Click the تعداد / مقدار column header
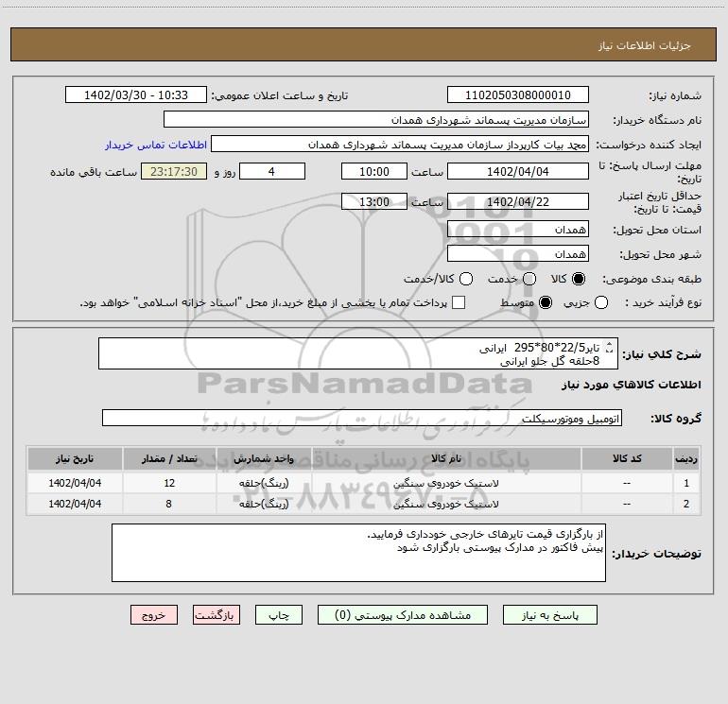728x704 pixels. coord(169,459)
